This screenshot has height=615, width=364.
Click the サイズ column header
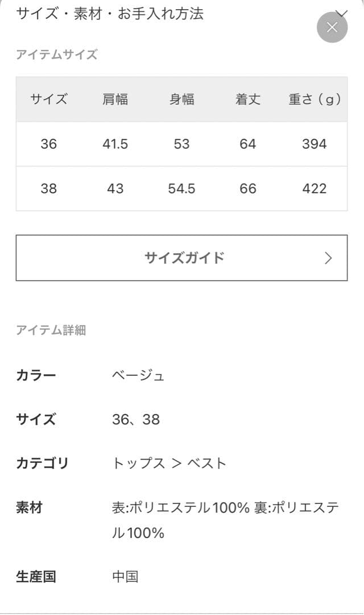click(x=48, y=99)
